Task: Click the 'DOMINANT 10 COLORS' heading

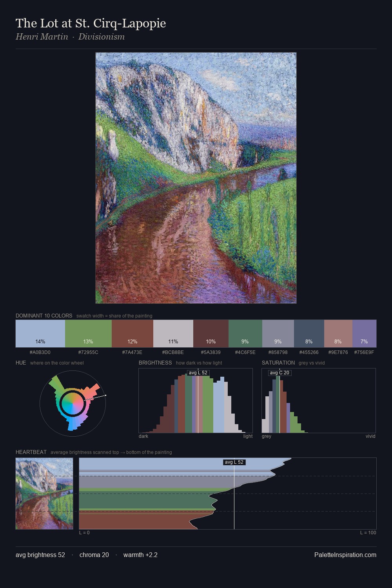Action: 44,316
